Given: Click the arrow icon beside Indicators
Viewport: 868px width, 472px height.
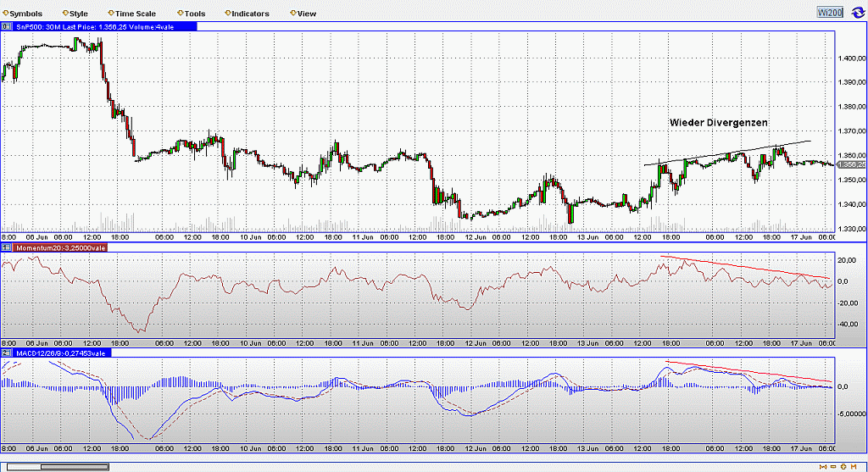Looking at the screenshot, I should (x=227, y=13).
